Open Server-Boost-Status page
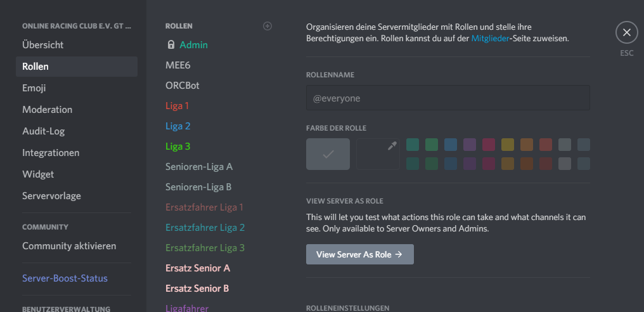Viewport: 644px width, 312px height. (65, 278)
